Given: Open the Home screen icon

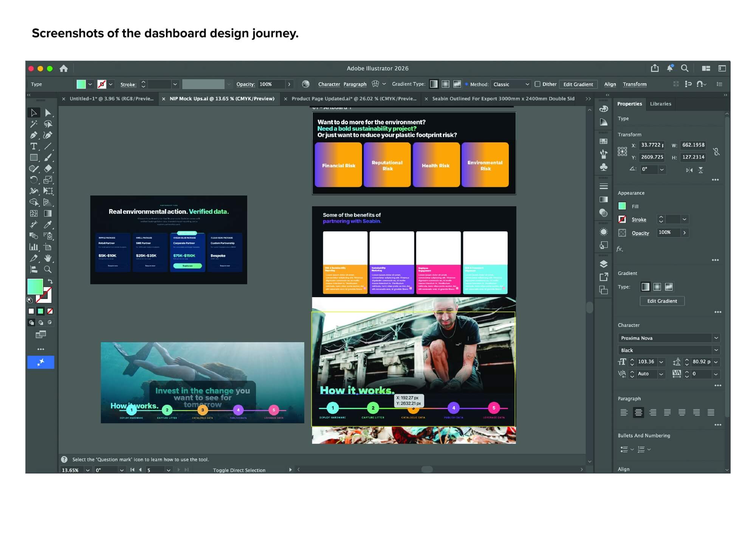Looking at the screenshot, I should pyautogui.click(x=64, y=68).
